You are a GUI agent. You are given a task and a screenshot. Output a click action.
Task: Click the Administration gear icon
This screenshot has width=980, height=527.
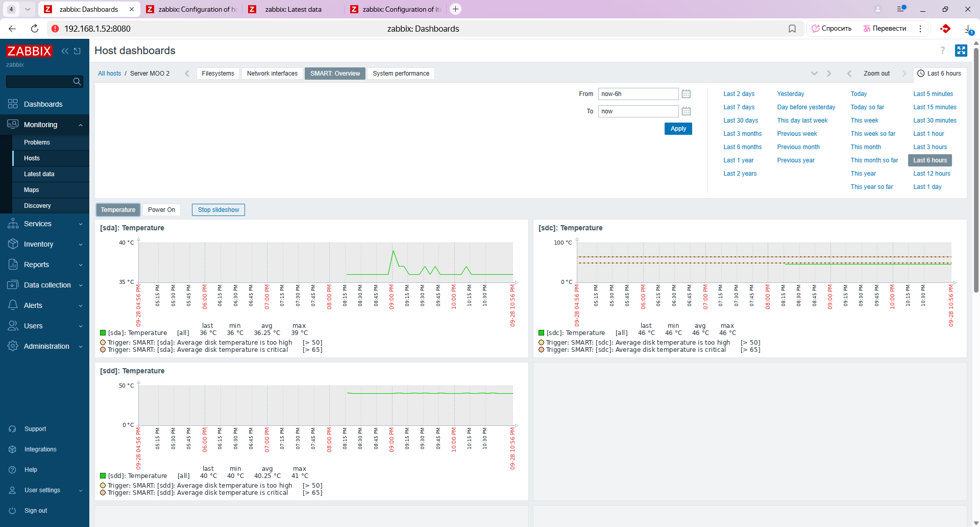[13, 346]
